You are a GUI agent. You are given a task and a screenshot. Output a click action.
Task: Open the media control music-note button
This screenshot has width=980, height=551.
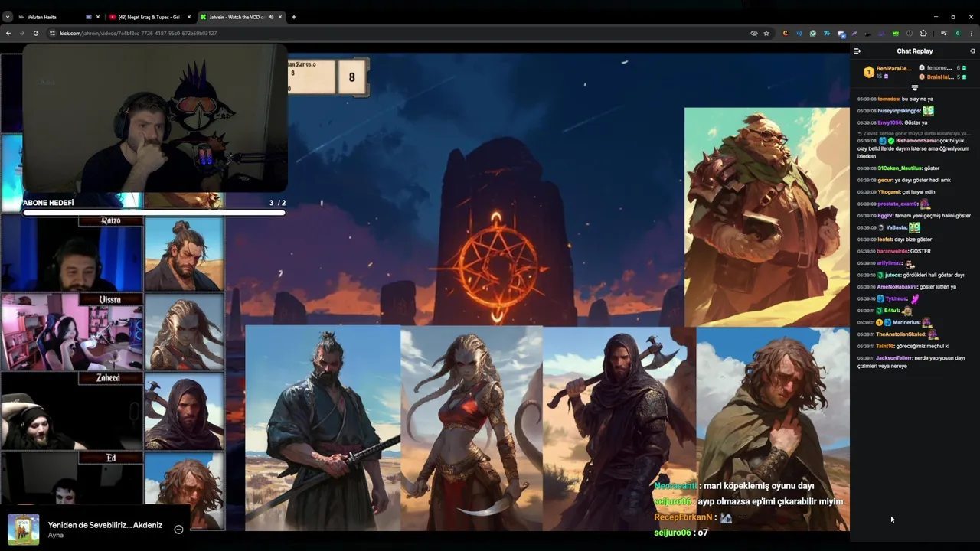944,33
